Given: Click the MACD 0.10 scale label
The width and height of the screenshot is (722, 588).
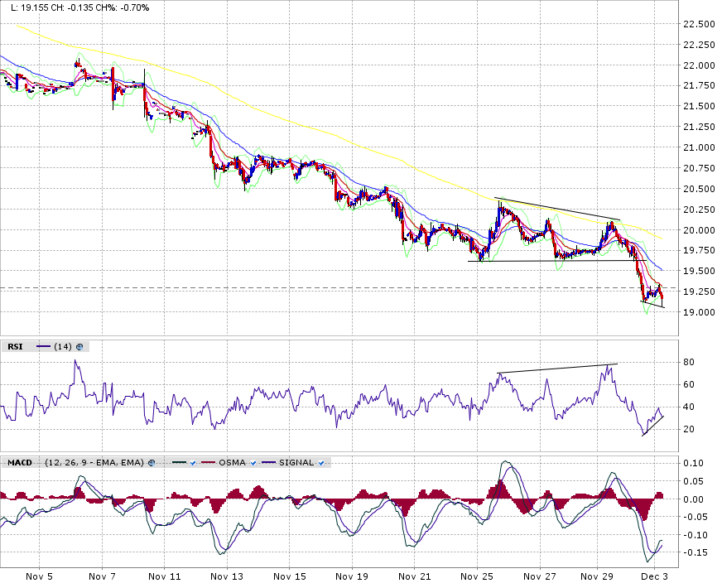Looking at the screenshot, I should click(692, 464).
